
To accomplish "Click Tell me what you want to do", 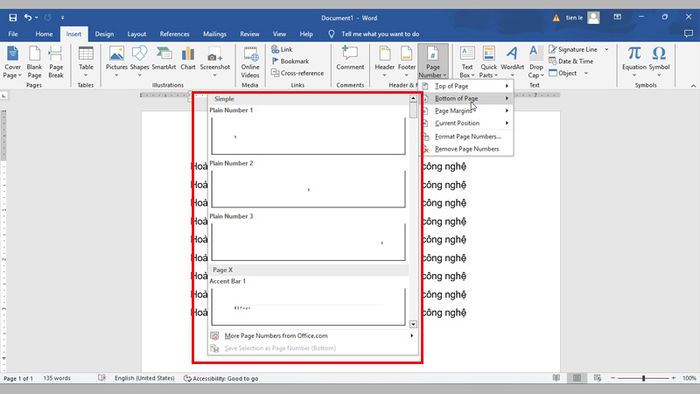I will pyautogui.click(x=380, y=34).
